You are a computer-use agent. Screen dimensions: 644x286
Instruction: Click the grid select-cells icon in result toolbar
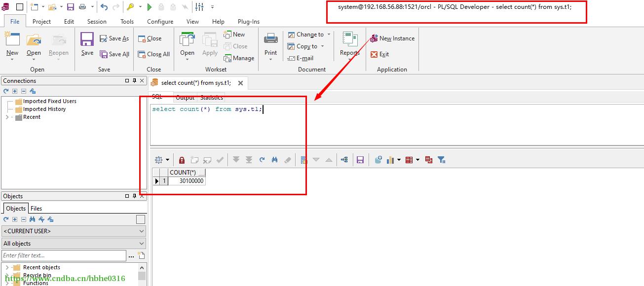159,160
